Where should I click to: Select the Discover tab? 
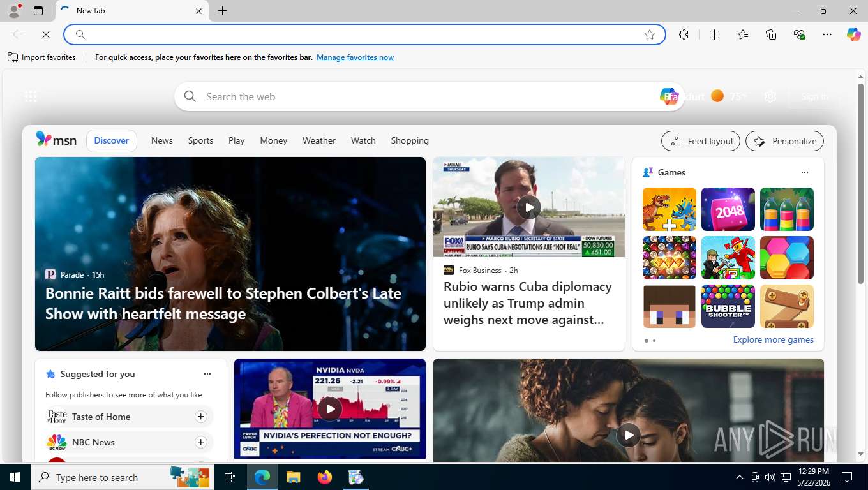112,140
